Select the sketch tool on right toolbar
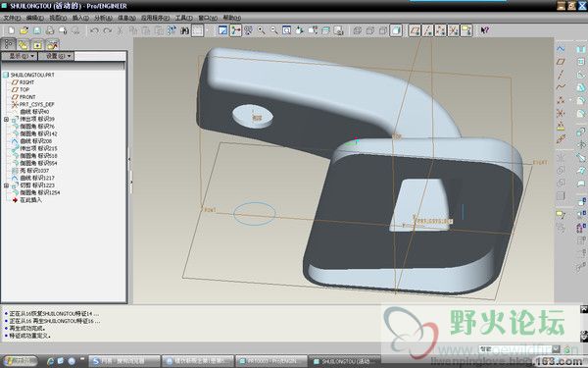 pyautogui.click(x=561, y=48)
